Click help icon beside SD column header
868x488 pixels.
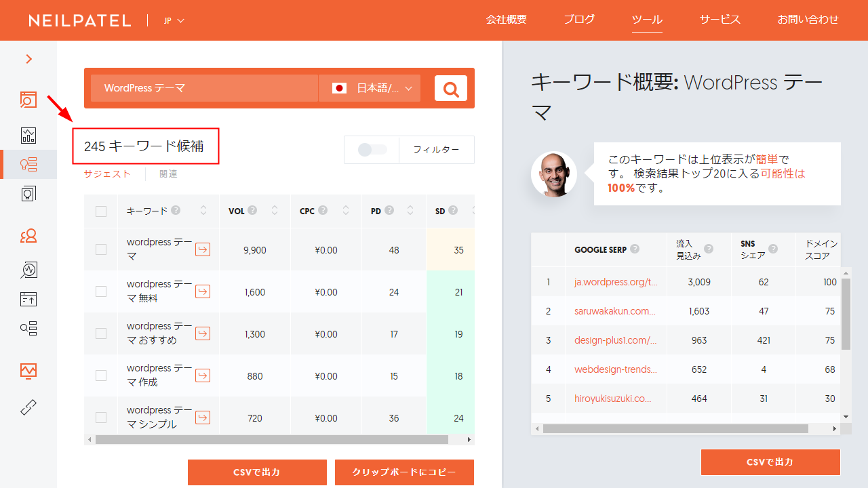[x=453, y=211]
